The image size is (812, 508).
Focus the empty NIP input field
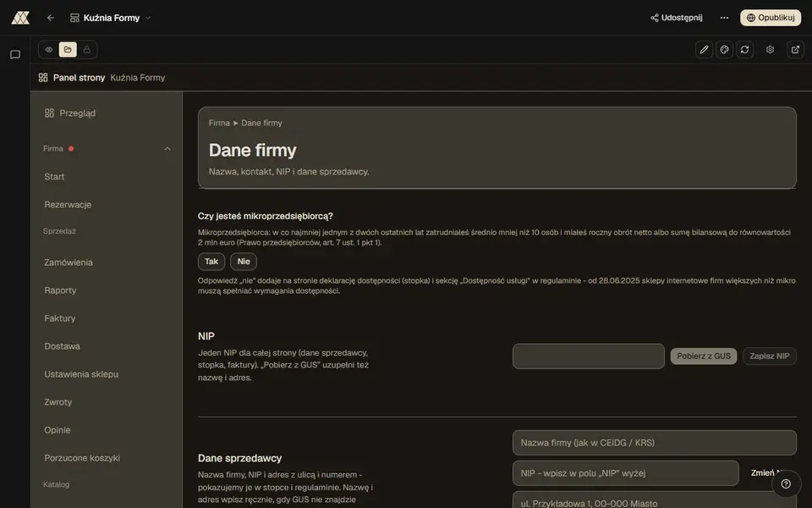coord(589,356)
